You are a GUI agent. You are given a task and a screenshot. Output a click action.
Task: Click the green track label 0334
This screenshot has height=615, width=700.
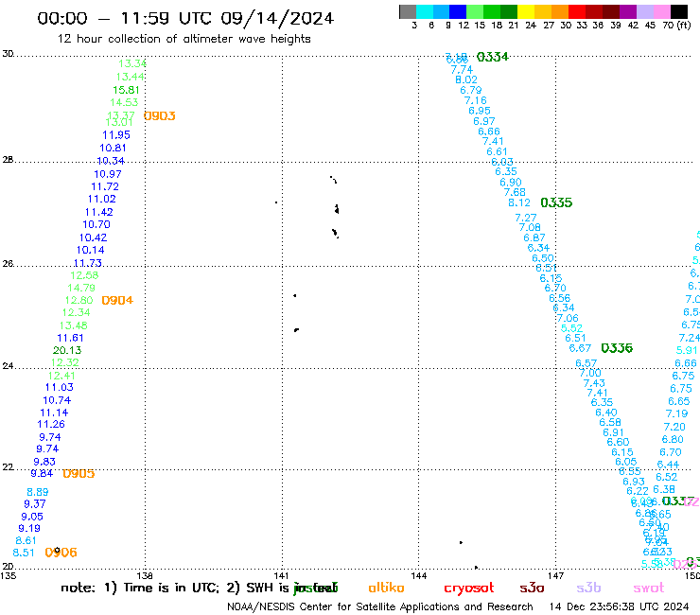tap(493, 57)
